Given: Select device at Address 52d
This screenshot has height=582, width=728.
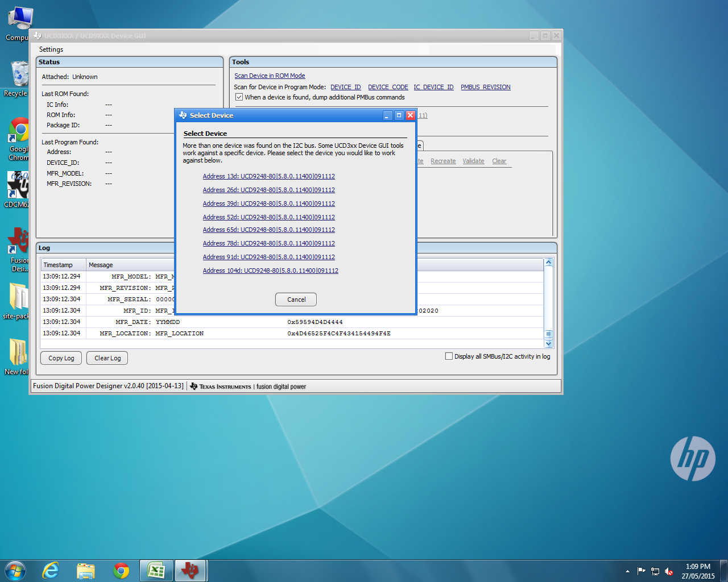Looking at the screenshot, I should 268,217.
